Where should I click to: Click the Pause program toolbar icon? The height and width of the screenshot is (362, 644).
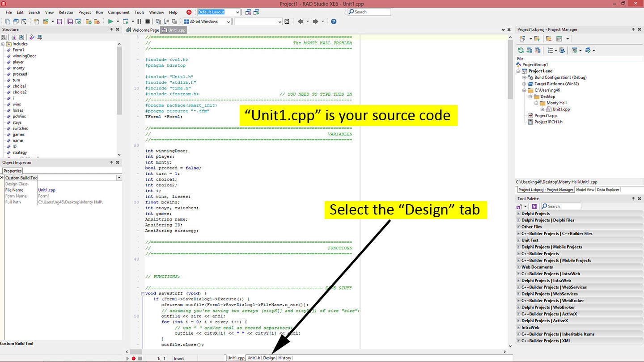pyautogui.click(x=139, y=21)
